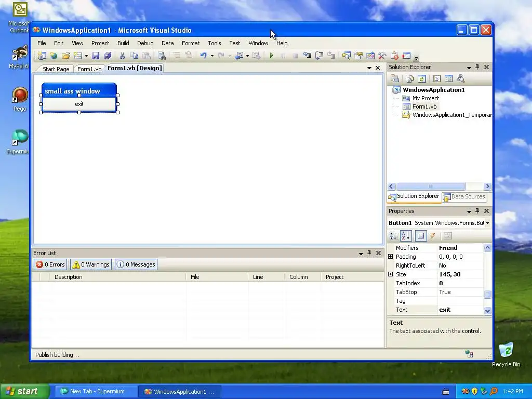Click the Step Into debug icon
This screenshot has height=399, width=532.
308,56
